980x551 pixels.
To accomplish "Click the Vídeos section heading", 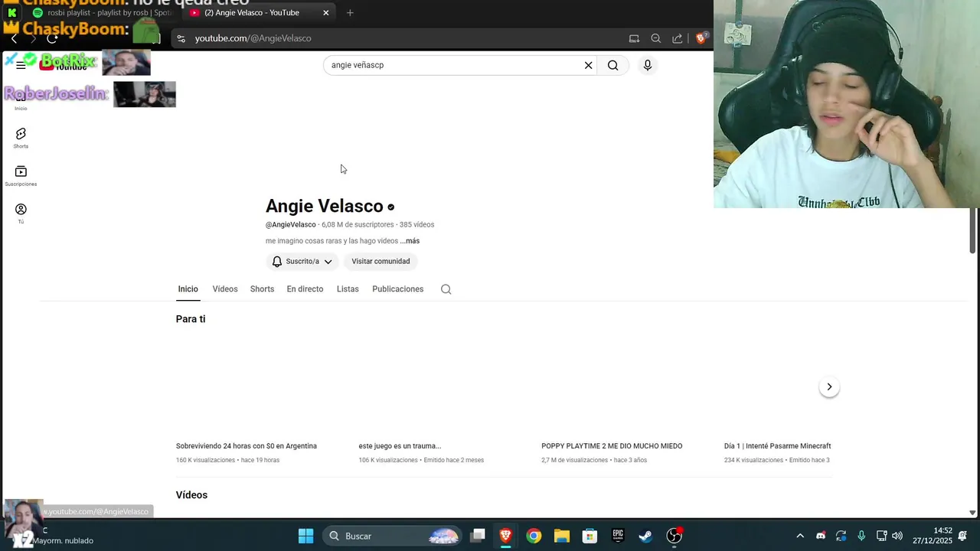I will click(x=191, y=495).
